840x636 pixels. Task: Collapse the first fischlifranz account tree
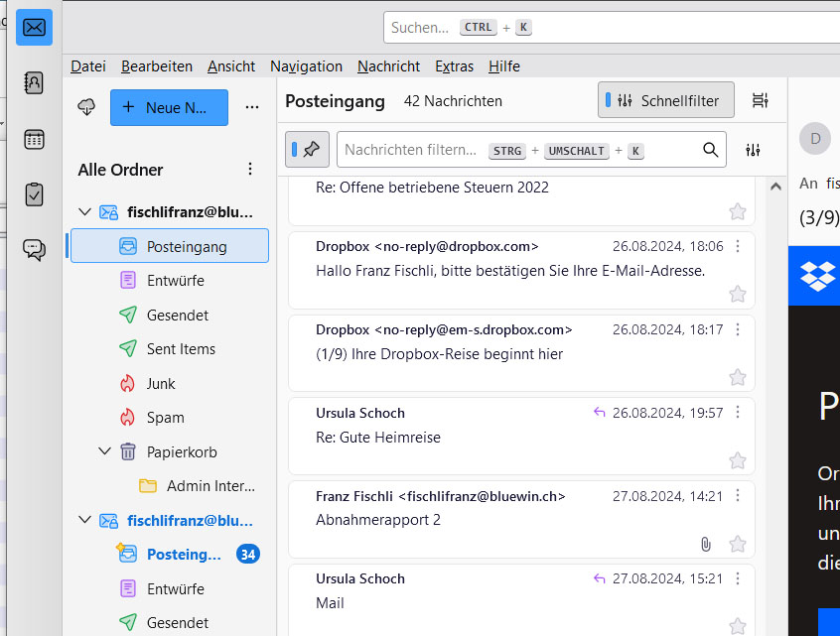[85, 211]
